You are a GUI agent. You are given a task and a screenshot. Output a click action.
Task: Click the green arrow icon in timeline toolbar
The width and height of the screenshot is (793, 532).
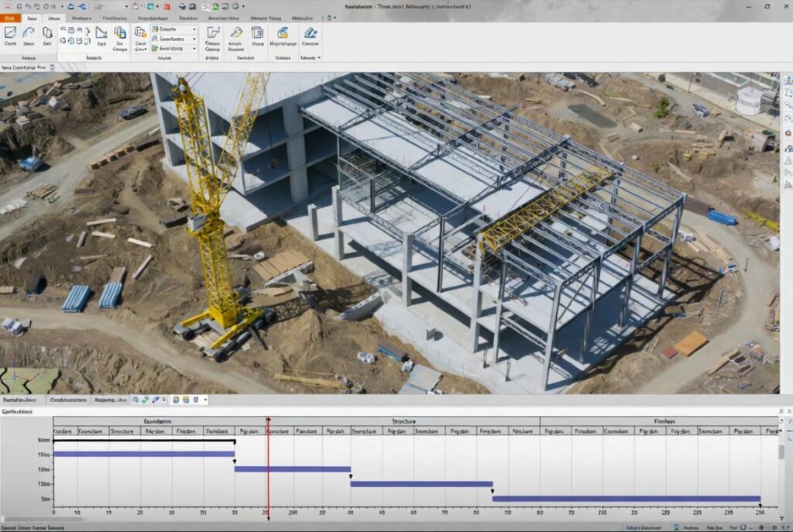pos(145,400)
